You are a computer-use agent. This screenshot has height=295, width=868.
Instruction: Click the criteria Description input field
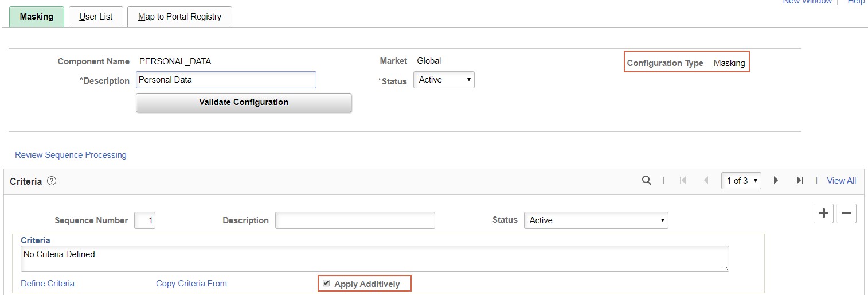(355, 220)
